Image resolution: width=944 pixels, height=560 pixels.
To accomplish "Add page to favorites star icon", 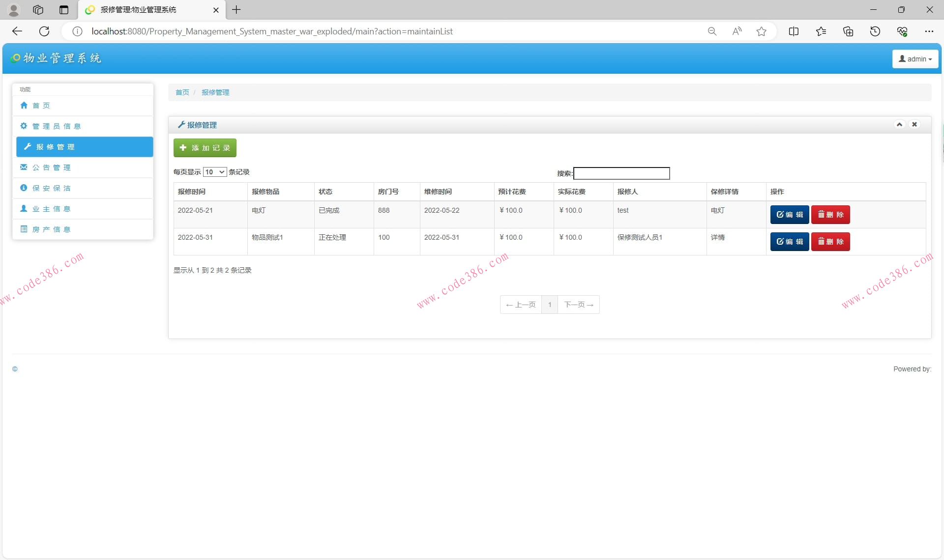I will click(761, 31).
